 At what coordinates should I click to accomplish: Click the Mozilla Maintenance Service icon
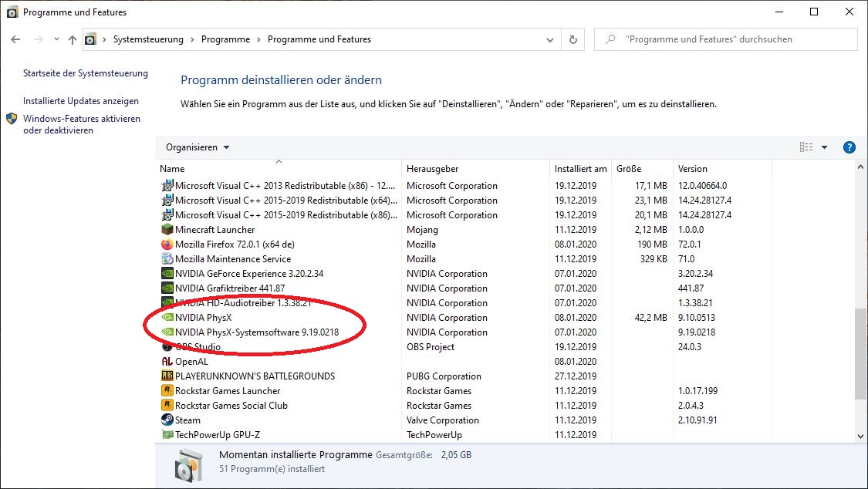tap(167, 258)
